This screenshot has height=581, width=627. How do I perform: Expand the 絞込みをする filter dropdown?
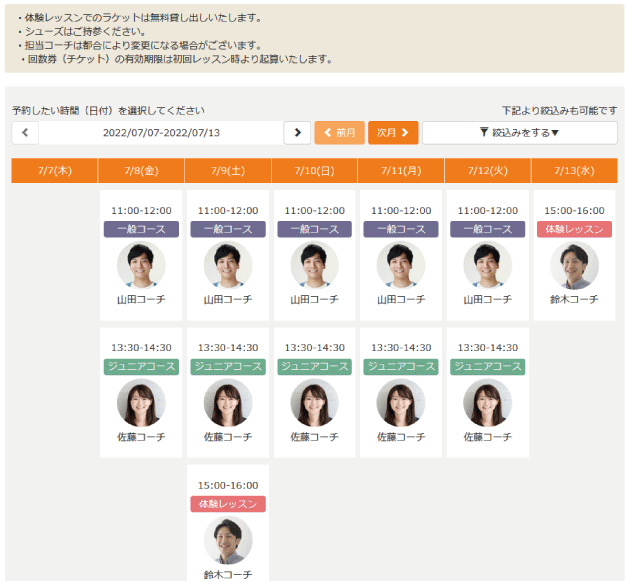point(519,133)
